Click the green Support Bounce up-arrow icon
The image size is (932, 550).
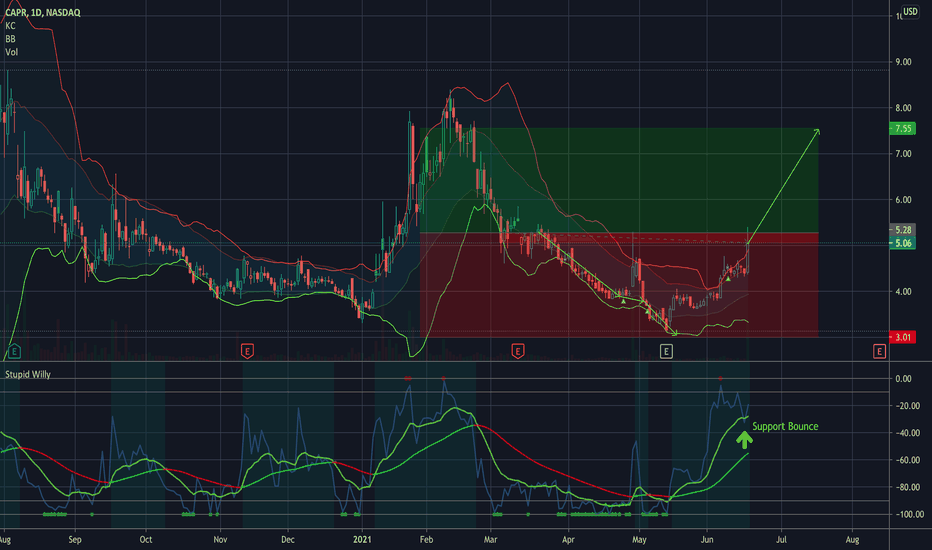tap(744, 439)
